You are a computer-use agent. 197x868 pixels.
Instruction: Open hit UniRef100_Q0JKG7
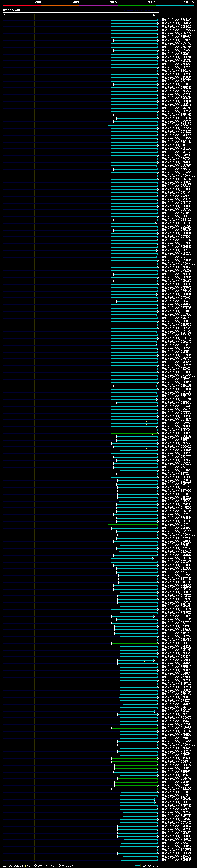pyautogui.click(x=176, y=507)
